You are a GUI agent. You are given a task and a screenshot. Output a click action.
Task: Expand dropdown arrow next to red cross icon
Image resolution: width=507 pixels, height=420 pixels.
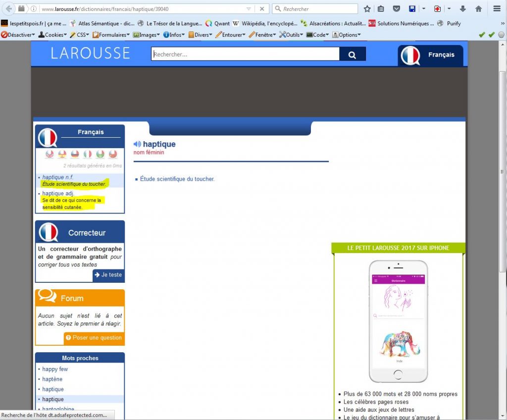click(449, 9)
